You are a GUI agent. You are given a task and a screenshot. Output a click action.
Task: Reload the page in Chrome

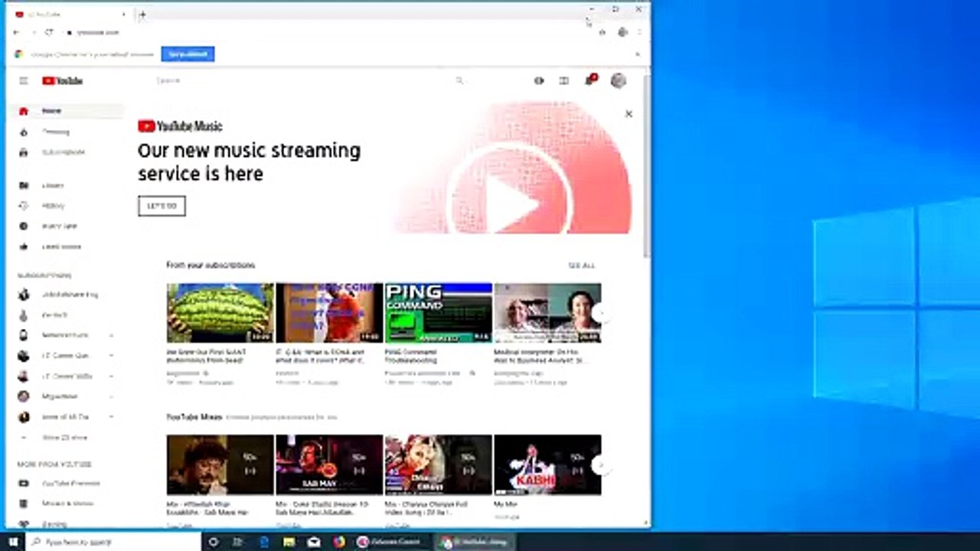(x=50, y=32)
